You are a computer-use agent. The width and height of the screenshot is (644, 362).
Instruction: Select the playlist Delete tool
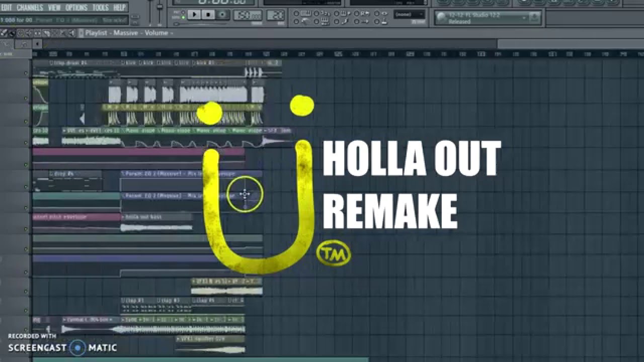point(20,33)
